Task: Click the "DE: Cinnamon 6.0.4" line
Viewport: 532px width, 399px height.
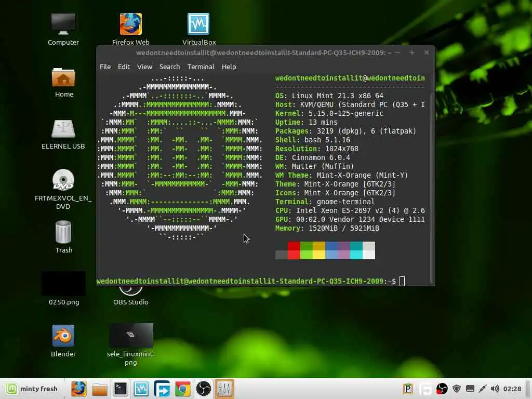Action: click(312, 158)
